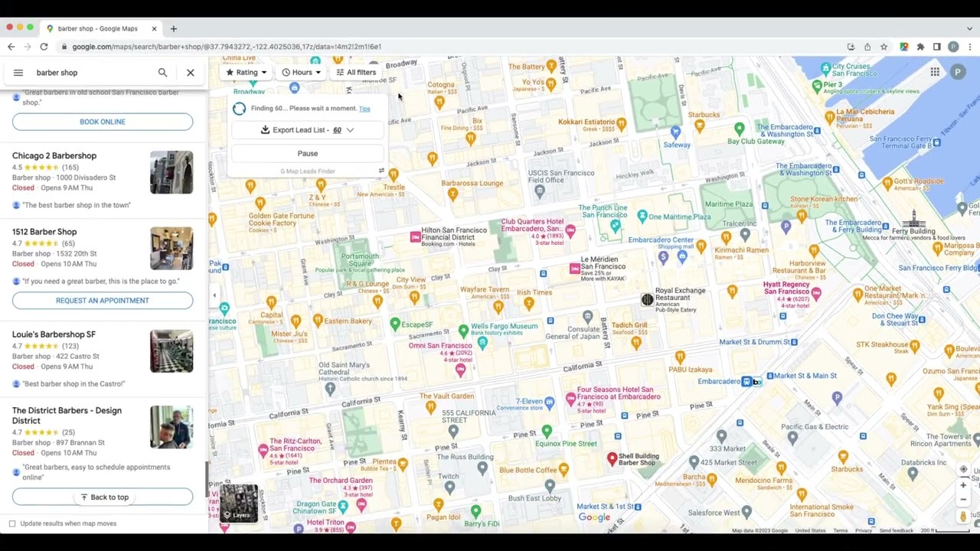Collapse the side results panel
The width and height of the screenshot is (980, 551).
[x=214, y=295]
